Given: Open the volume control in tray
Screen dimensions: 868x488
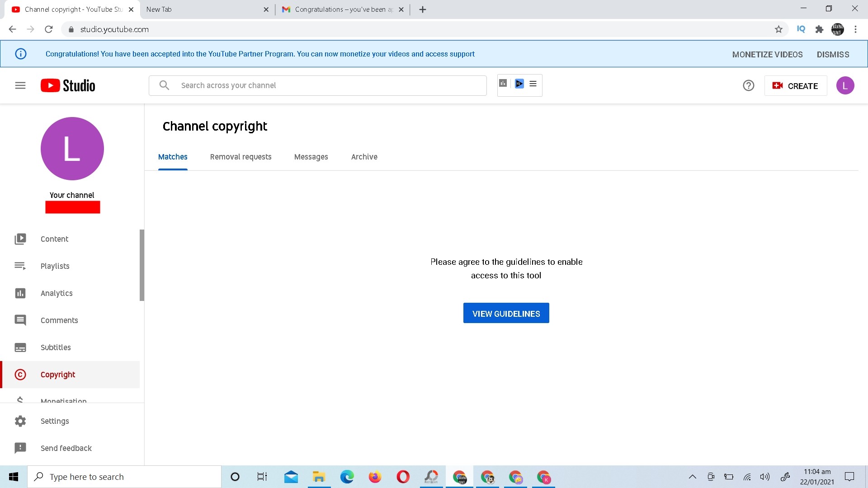Looking at the screenshot, I should pos(765,477).
